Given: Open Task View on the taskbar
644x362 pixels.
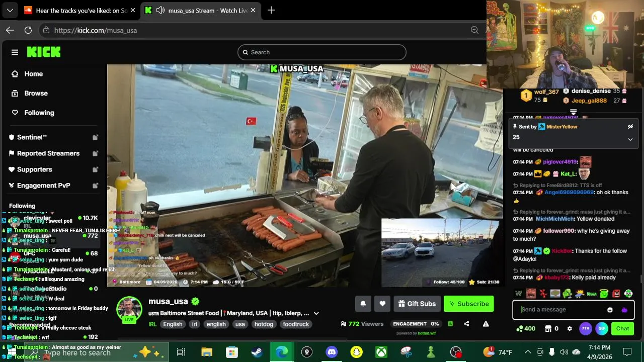Looking at the screenshot, I should (181, 352).
